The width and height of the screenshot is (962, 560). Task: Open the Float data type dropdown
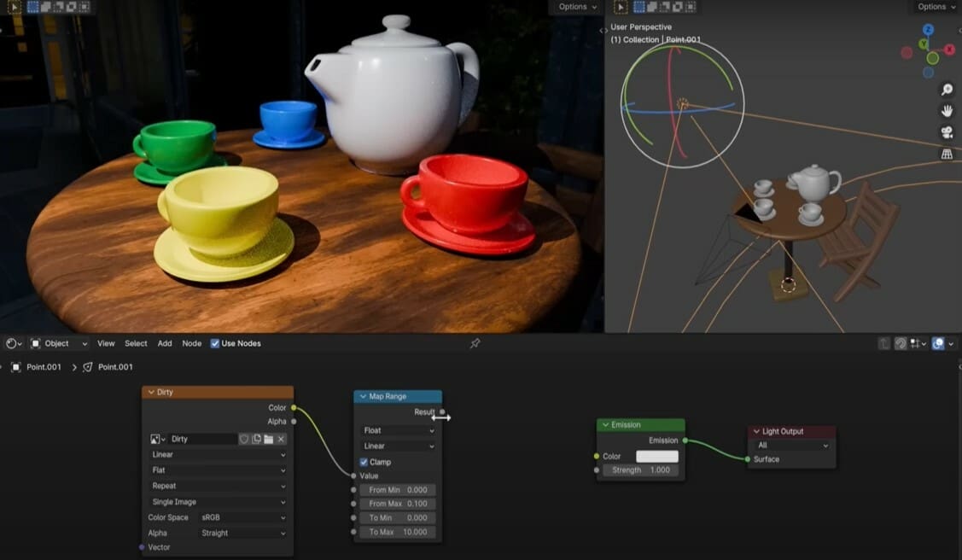point(398,430)
